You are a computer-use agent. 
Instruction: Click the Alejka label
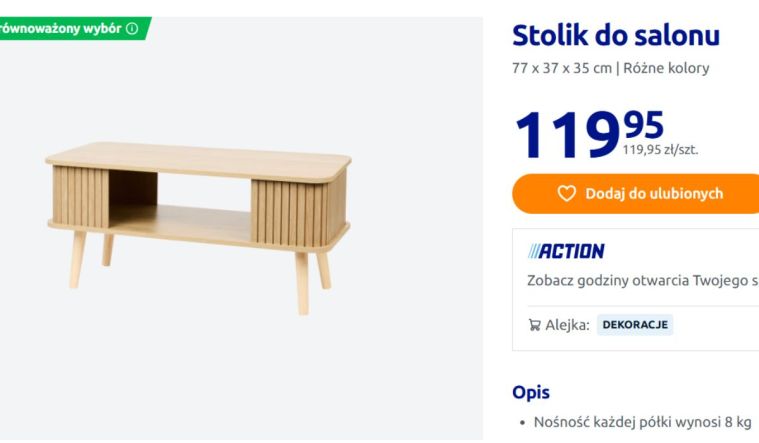(x=567, y=325)
